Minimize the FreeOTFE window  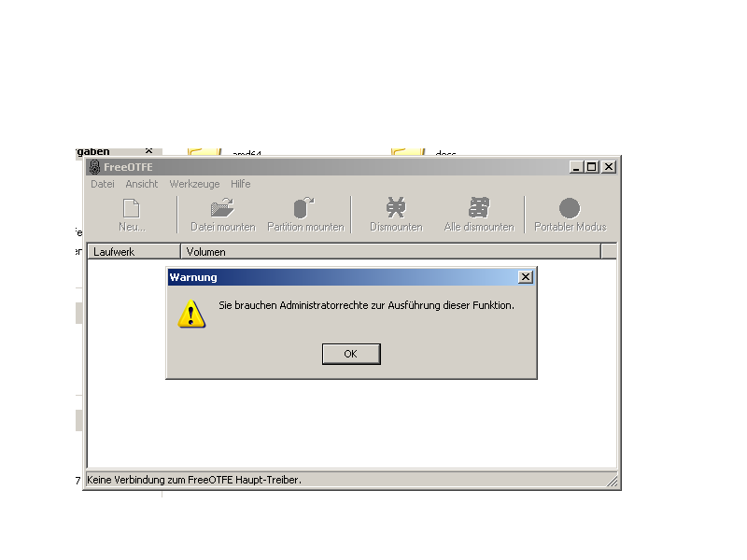[576, 167]
